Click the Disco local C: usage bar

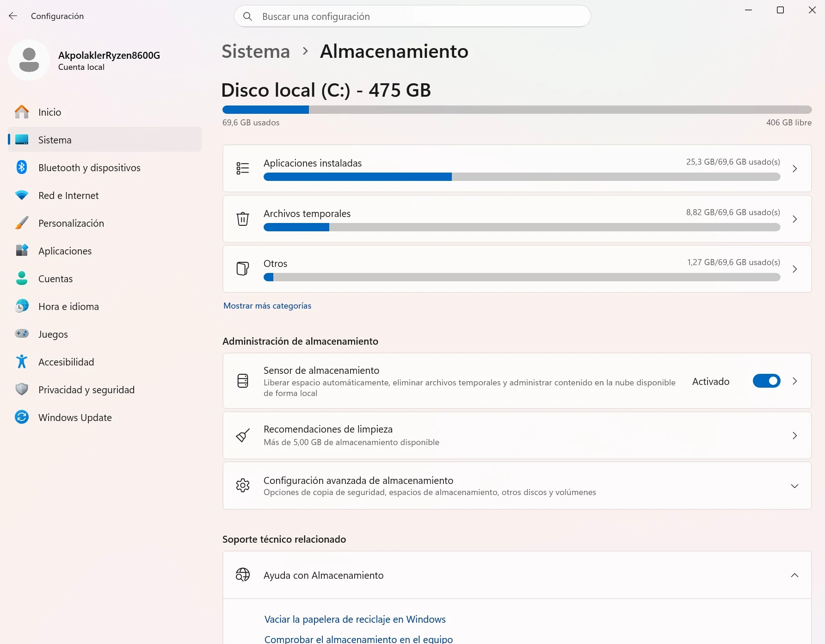coord(517,110)
